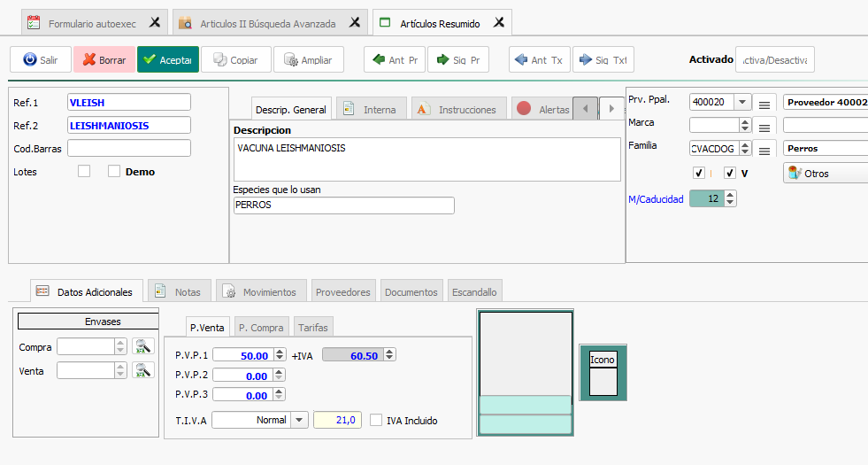Image resolution: width=868 pixels, height=465 pixels.
Task: Focus the Cod.Barras input field
Action: 129,148
